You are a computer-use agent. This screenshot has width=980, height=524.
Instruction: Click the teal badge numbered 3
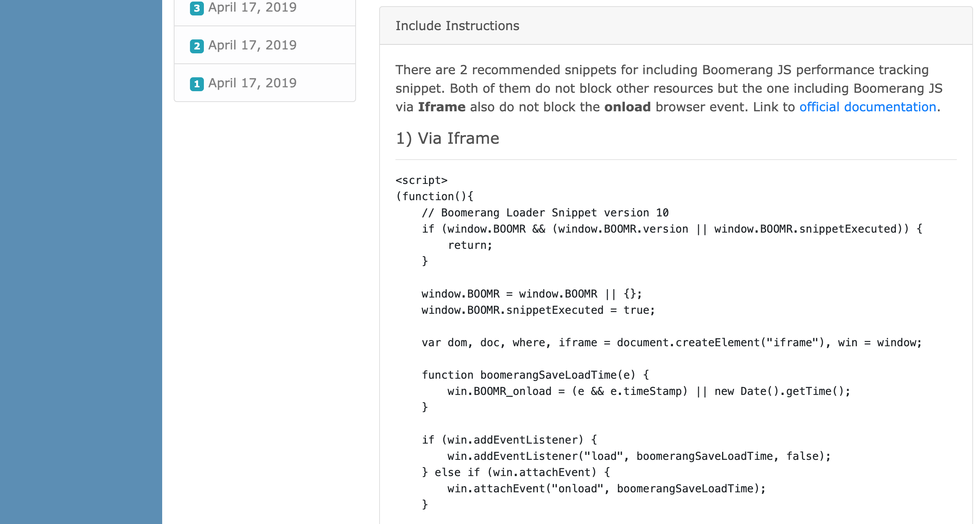tap(197, 8)
